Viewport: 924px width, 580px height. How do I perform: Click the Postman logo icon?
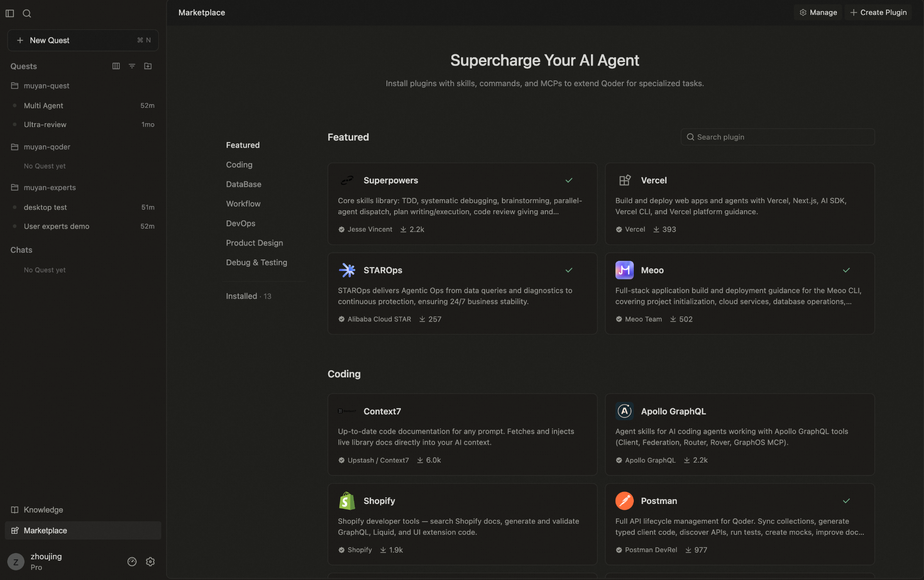click(x=625, y=501)
